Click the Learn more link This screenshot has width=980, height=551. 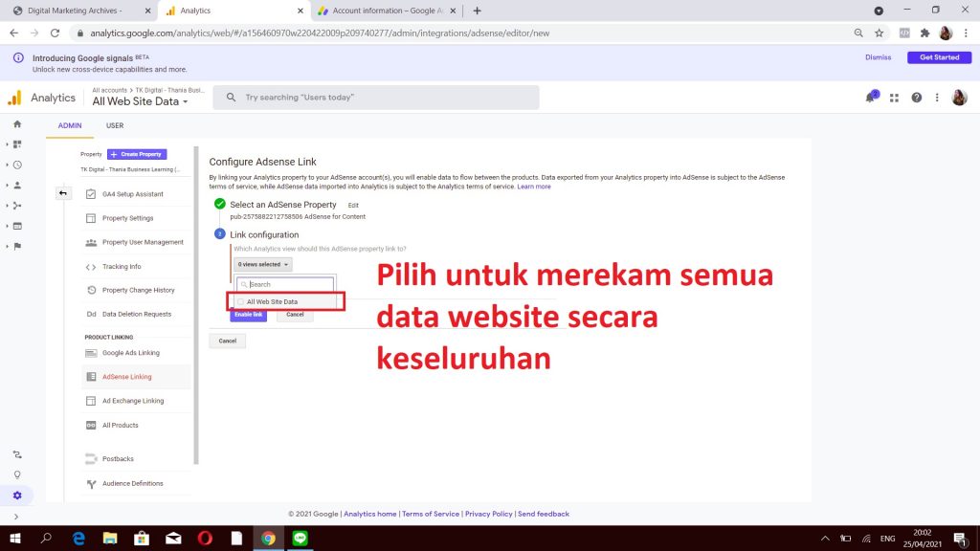point(534,187)
